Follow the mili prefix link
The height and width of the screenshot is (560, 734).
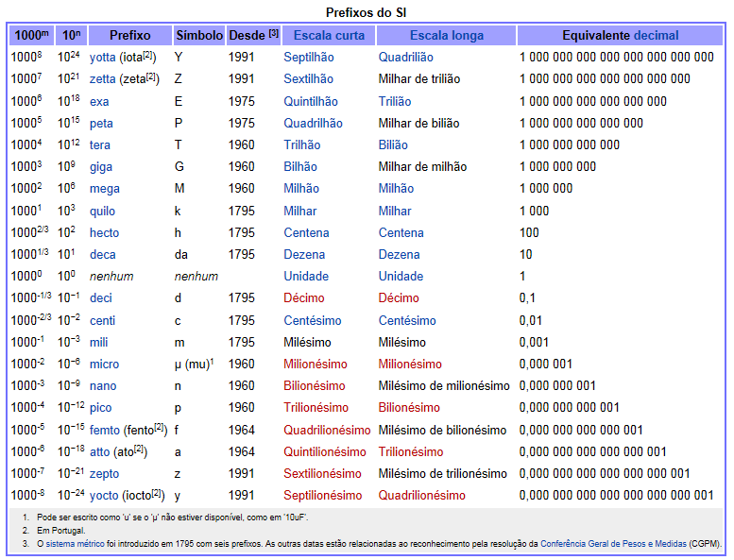[x=98, y=343]
